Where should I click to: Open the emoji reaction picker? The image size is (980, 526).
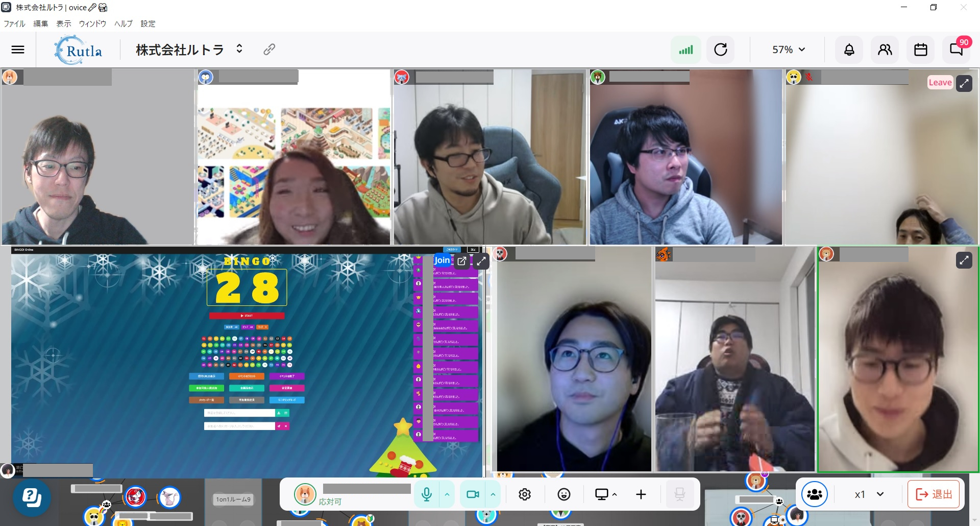click(x=563, y=494)
